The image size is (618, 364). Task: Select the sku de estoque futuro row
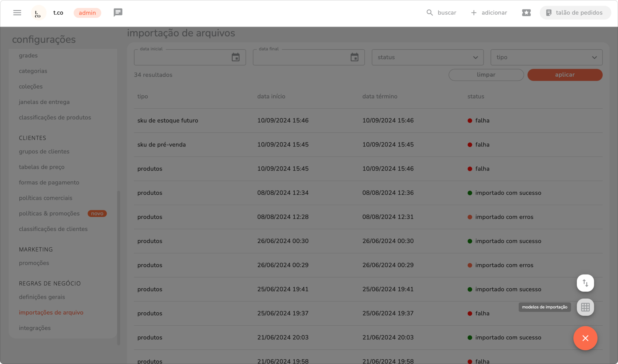(168, 120)
